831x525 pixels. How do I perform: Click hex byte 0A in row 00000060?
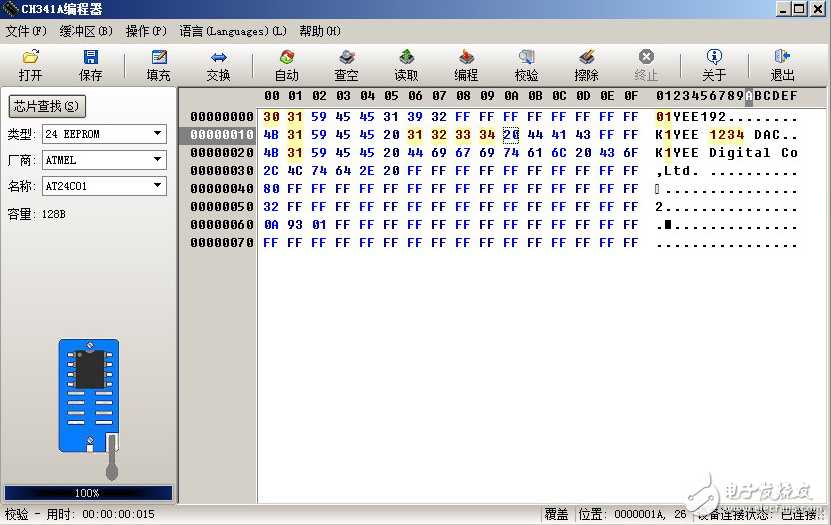tap(271, 225)
